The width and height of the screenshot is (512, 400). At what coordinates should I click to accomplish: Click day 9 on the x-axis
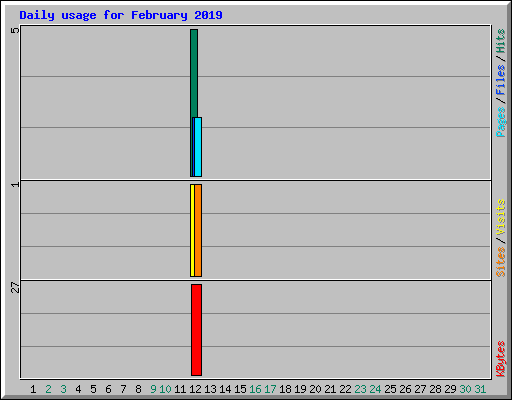tap(153, 389)
